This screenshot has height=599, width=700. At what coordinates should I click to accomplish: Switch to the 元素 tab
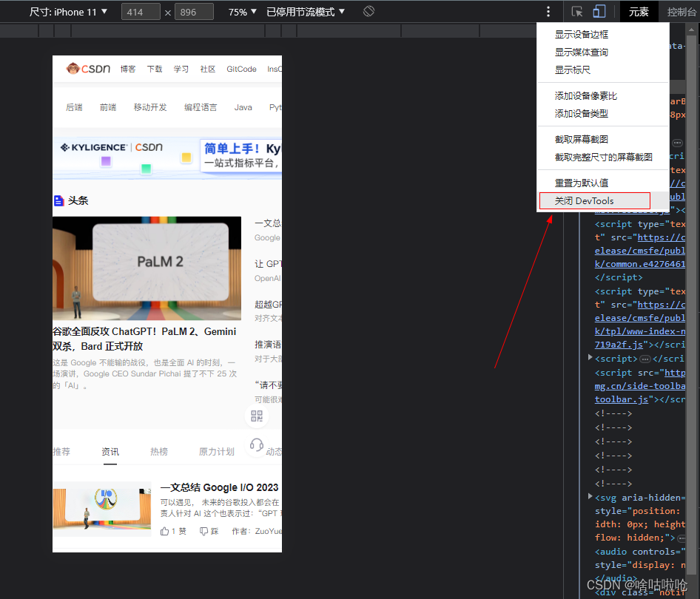pyautogui.click(x=639, y=12)
